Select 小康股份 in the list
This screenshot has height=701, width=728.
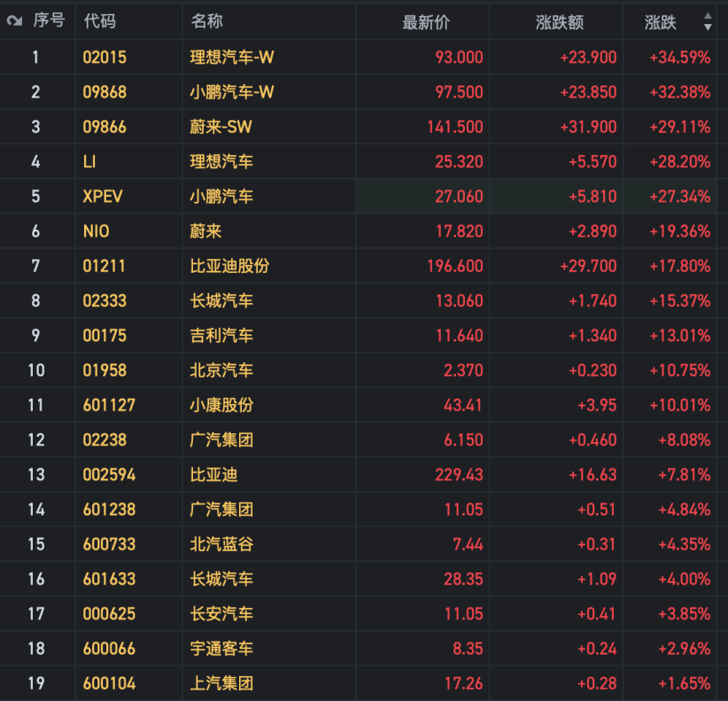point(221,405)
